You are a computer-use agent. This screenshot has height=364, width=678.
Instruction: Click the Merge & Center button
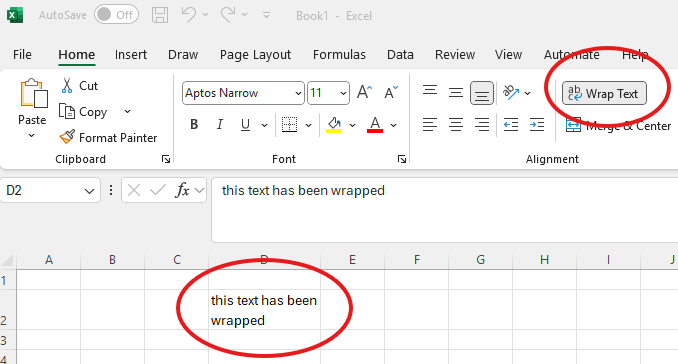click(x=618, y=126)
